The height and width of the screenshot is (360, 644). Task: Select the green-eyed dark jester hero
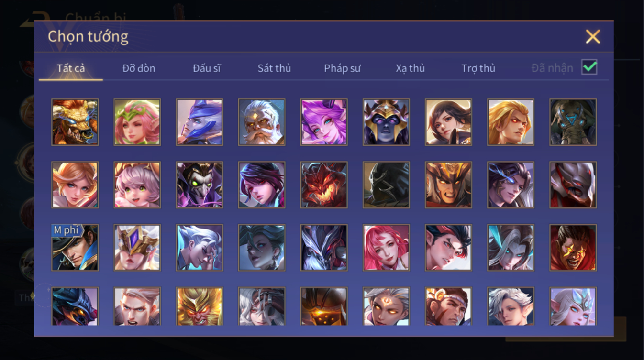coord(200,185)
